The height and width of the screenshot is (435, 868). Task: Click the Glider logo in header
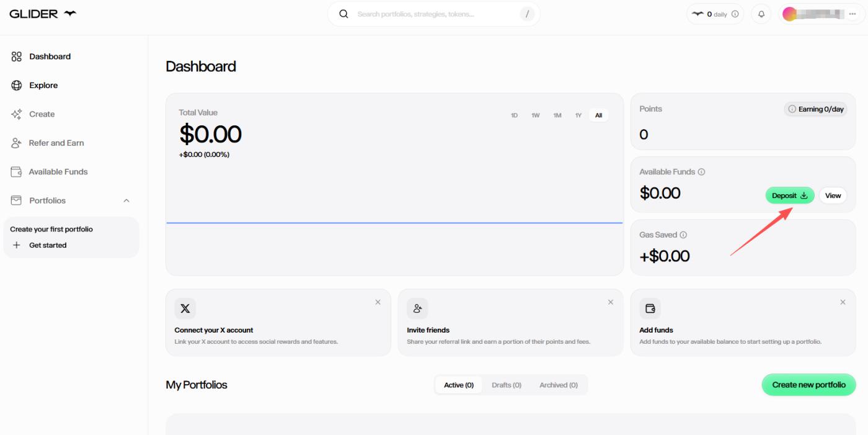tap(43, 14)
